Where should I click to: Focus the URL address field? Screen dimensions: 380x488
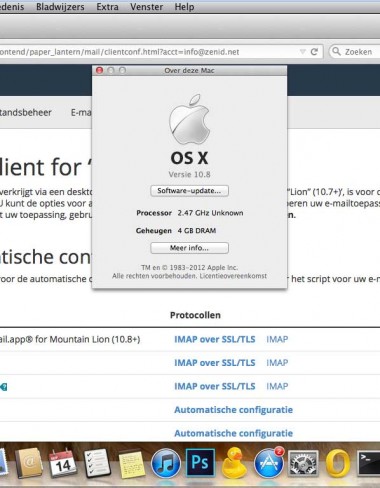[x=161, y=52]
